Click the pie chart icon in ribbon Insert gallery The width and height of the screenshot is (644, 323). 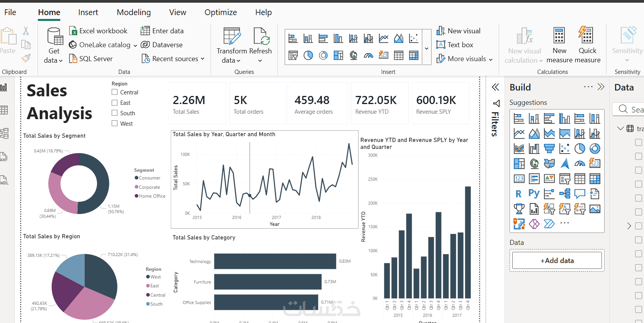pyautogui.click(x=308, y=55)
